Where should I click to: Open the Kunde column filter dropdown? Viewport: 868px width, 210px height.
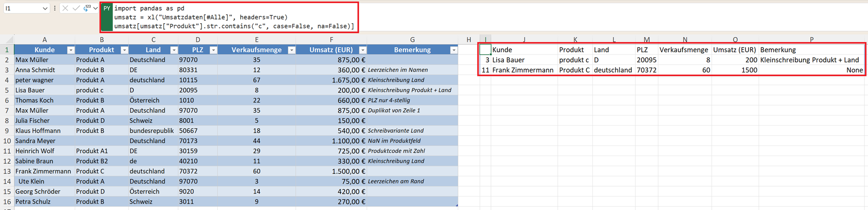70,50
